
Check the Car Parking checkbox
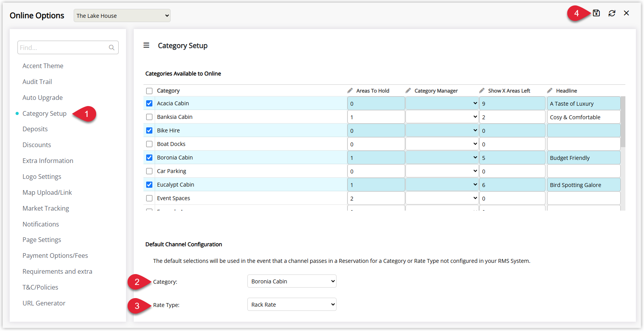[149, 171]
